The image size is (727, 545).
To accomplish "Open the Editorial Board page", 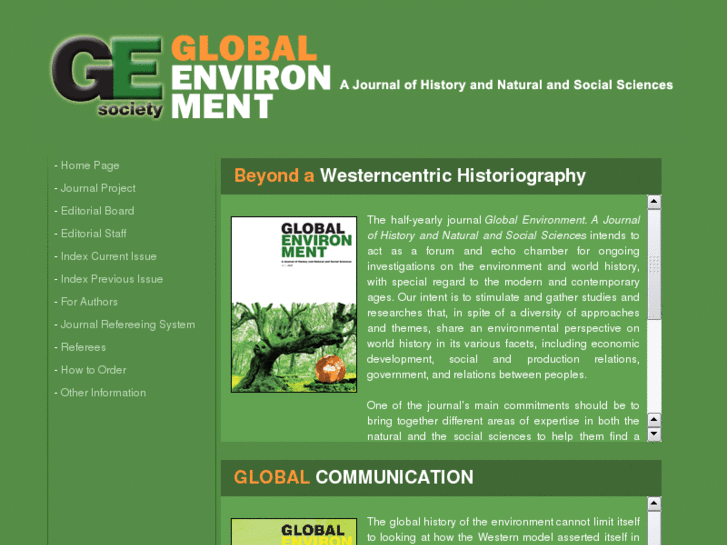I will point(97,211).
